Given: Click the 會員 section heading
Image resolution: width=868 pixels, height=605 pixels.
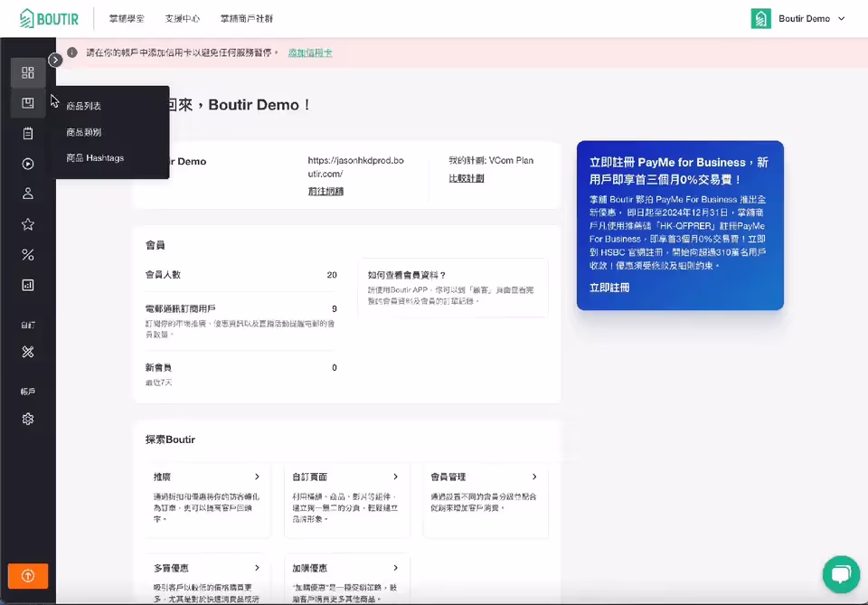Looking at the screenshot, I should [x=155, y=245].
